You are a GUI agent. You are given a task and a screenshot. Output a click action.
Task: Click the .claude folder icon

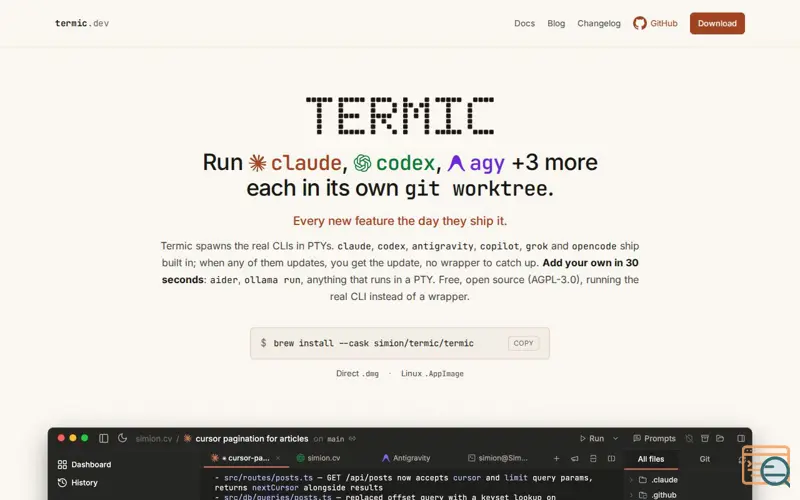[643, 480]
